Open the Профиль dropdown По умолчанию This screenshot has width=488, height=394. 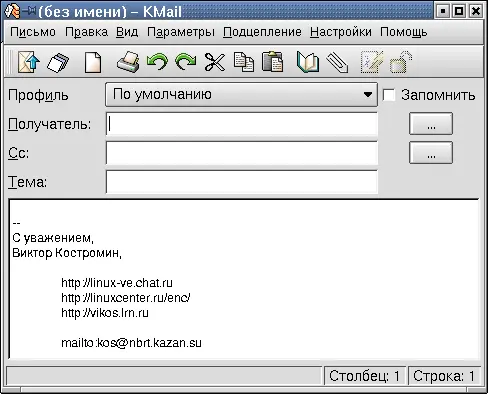pos(241,95)
